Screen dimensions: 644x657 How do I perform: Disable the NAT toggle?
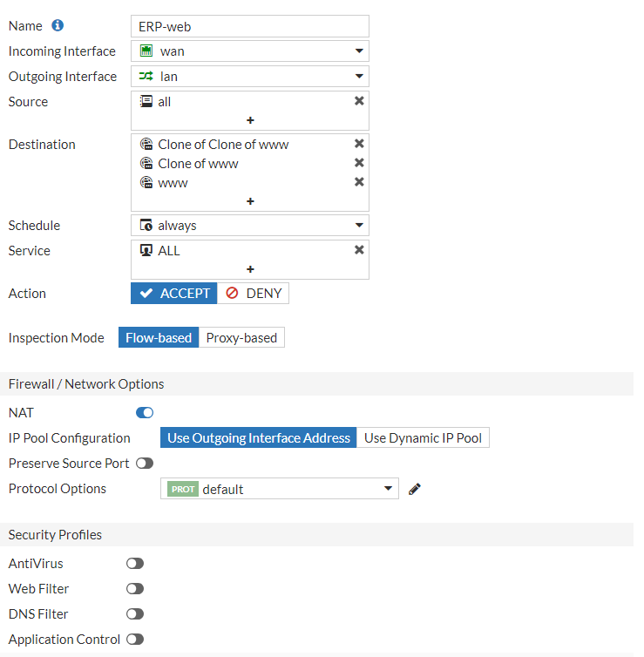coord(145,412)
